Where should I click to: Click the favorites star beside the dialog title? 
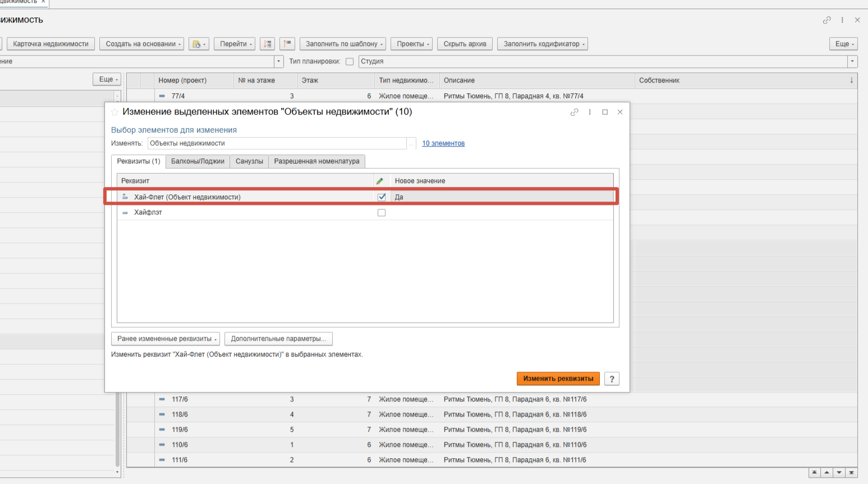115,112
